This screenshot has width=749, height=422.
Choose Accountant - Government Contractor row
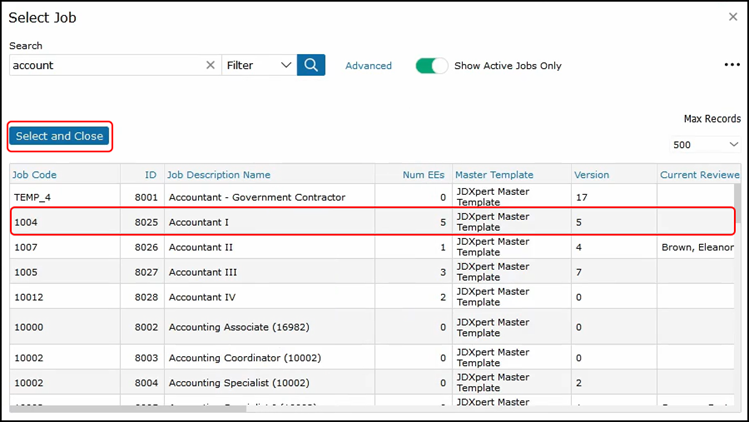click(256, 197)
